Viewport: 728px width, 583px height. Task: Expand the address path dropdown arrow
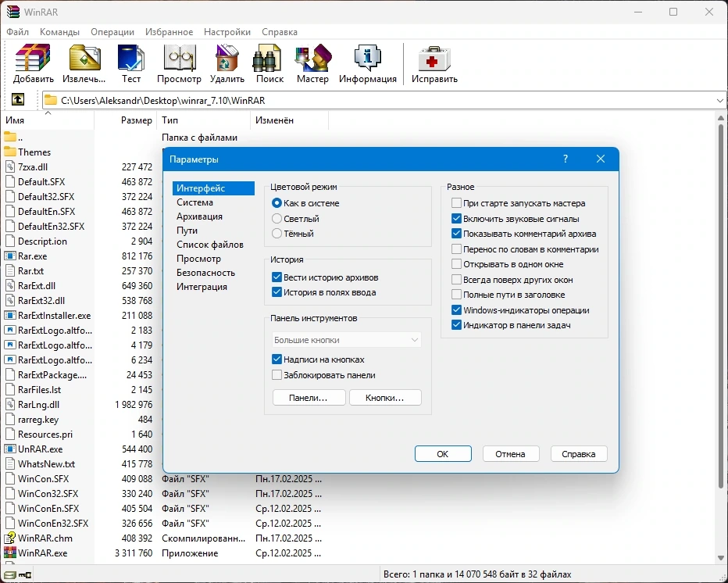719,100
